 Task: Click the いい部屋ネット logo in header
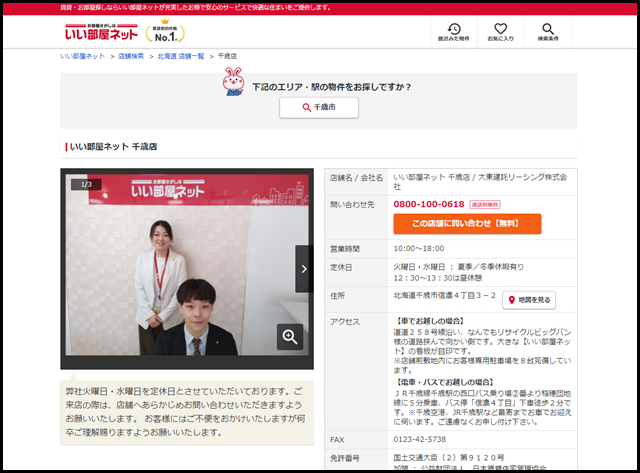point(101,32)
